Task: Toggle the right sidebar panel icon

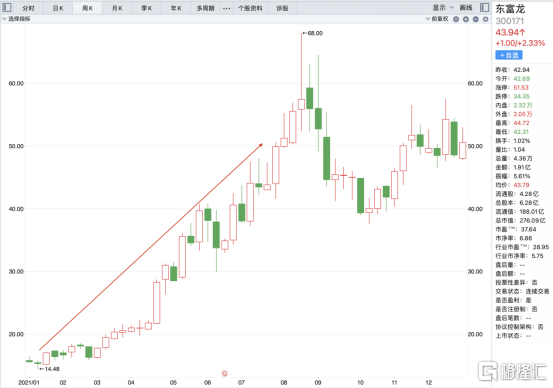Action: pos(484,7)
